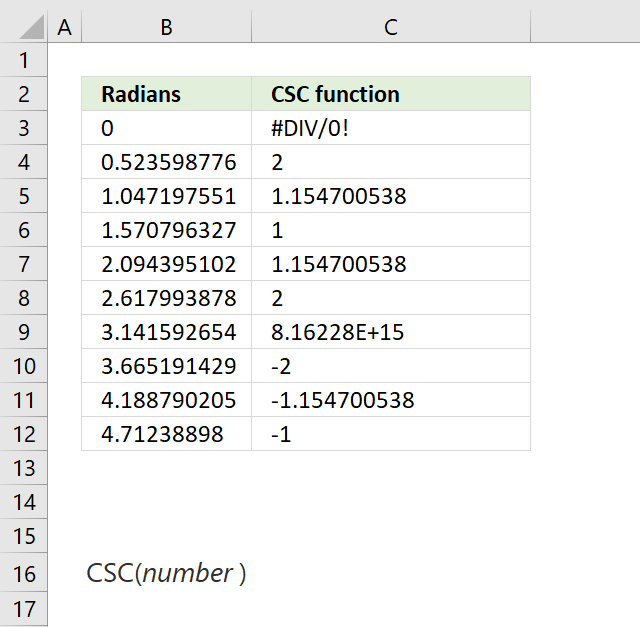640x627 pixels.
Task: Select cell containing 1.570796327
Action: pos(167,230)
